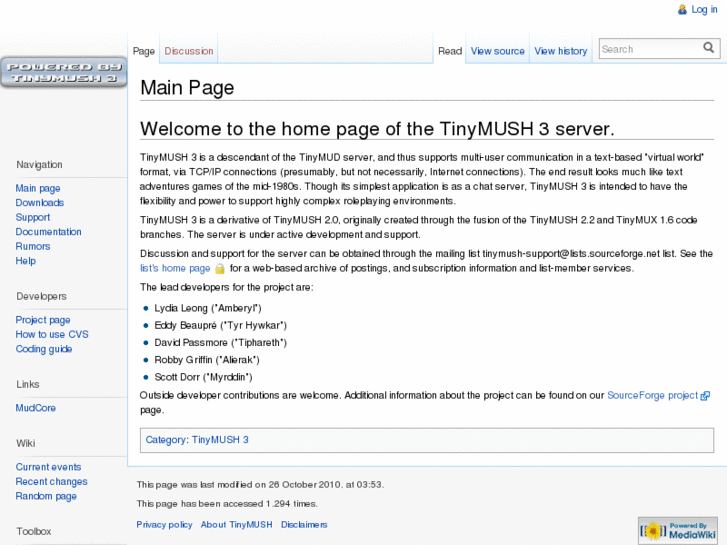
Task: Open How to use CVS link
Action: (x=52, y=334)
